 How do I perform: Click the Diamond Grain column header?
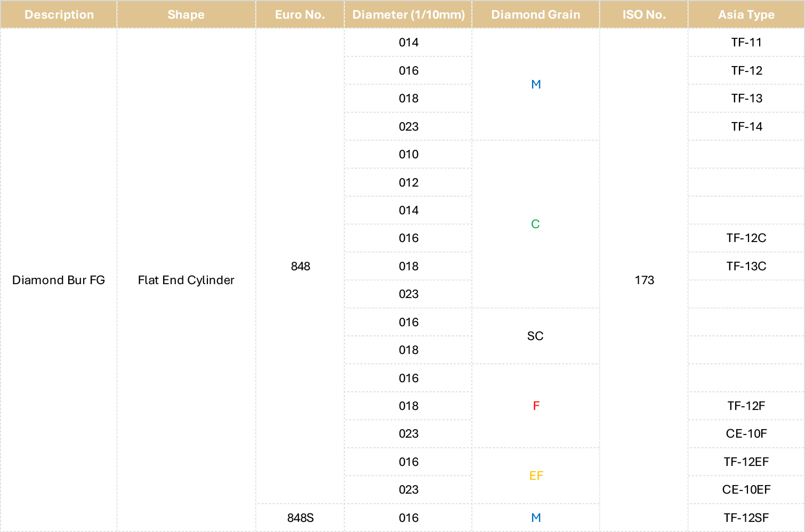[536, 14]
